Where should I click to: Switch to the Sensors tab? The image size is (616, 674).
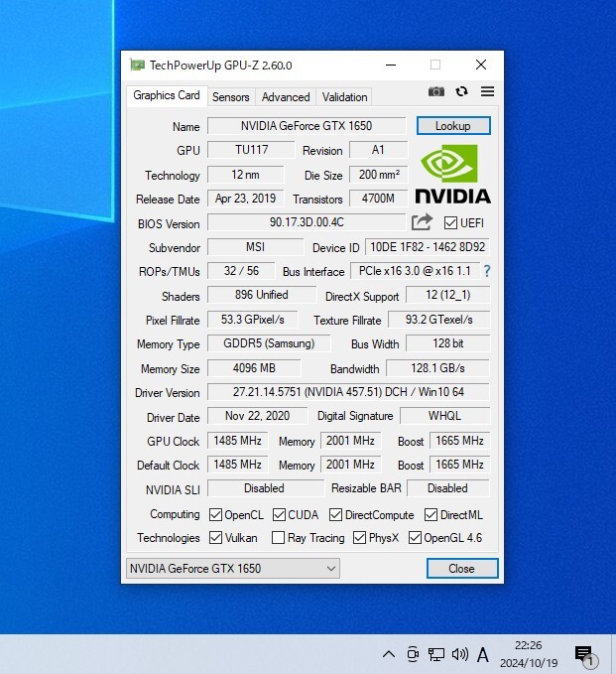pyautogui.click(x=231, y=97)
